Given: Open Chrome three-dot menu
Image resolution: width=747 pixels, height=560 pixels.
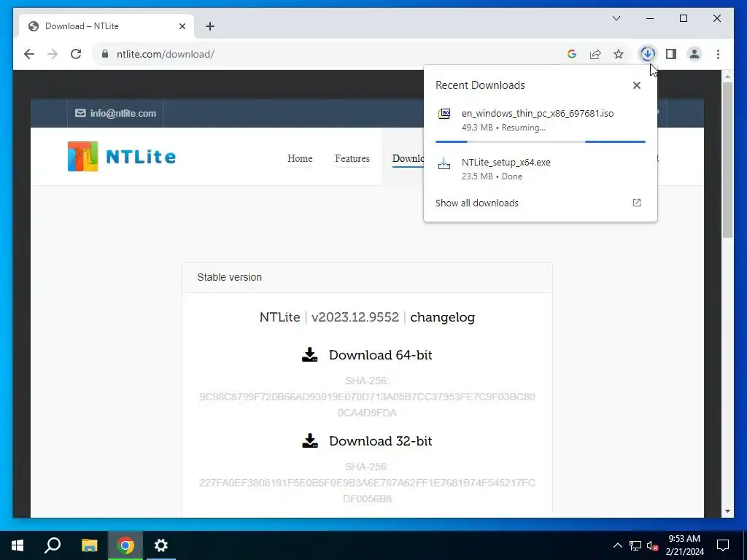Looking at the screenshot, I should click(x=718, y=54).
